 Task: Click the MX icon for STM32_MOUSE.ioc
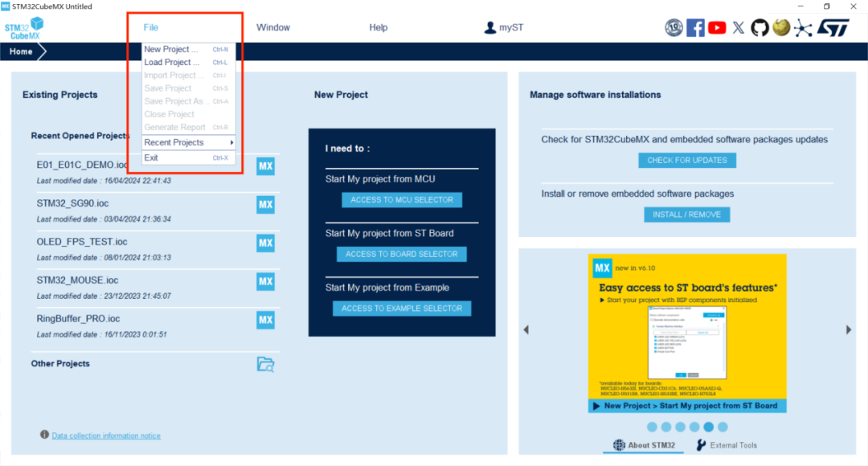tap(266, 282)
